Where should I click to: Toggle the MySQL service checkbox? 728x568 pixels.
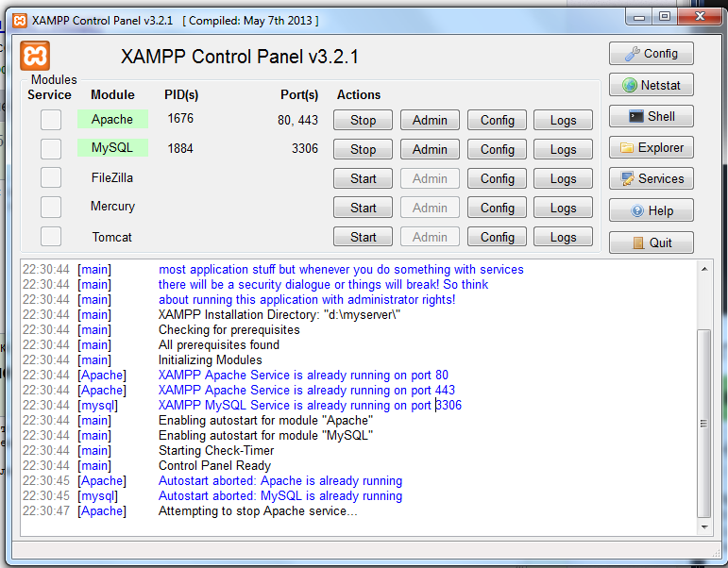click(51, 149)
